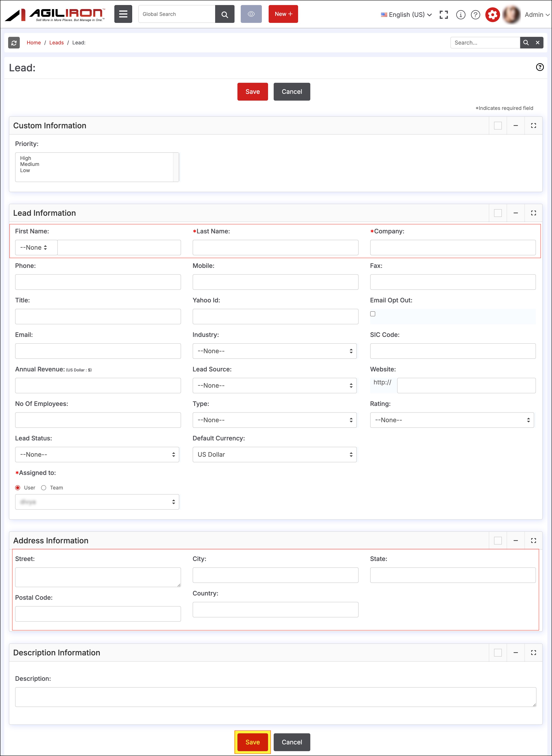The image size is (552, 756).
Task: Open the hamburger navigation menu
Action: click(123, 14)
